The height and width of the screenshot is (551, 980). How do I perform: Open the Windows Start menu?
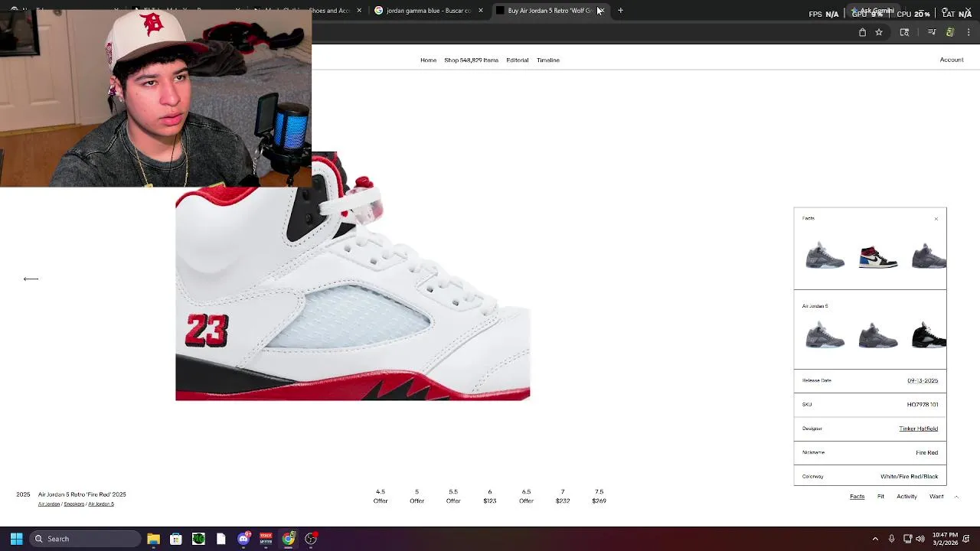click(16, 539)
